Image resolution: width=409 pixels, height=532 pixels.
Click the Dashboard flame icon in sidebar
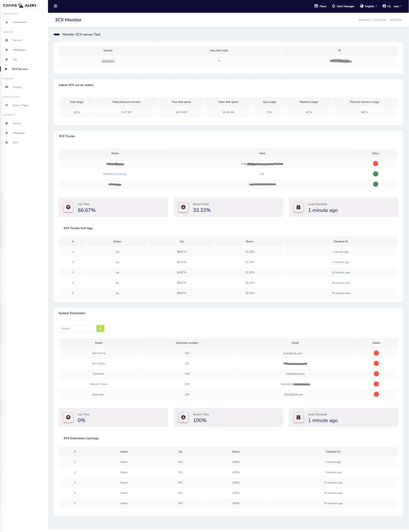pyautogui.click(x=6, y=22)
